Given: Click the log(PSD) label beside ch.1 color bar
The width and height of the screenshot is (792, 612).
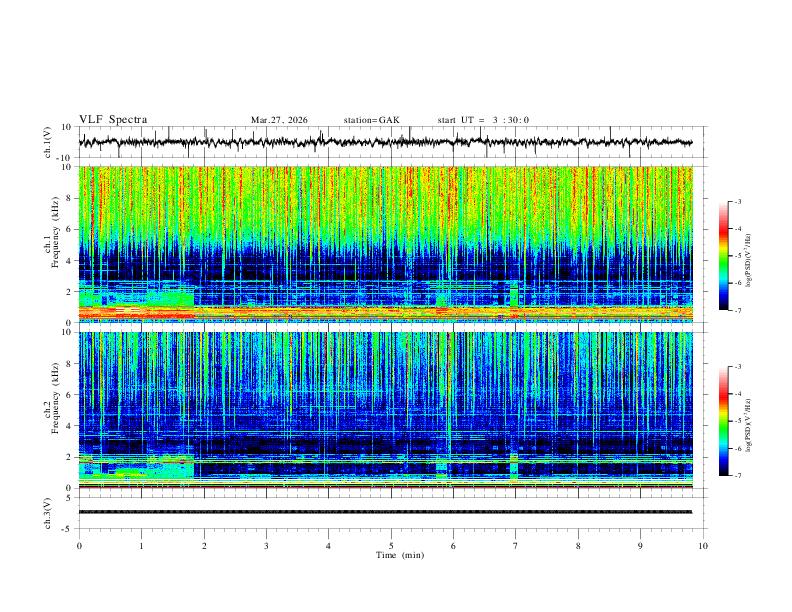Looking at the screenshot, I should click(x=748, y=261).
